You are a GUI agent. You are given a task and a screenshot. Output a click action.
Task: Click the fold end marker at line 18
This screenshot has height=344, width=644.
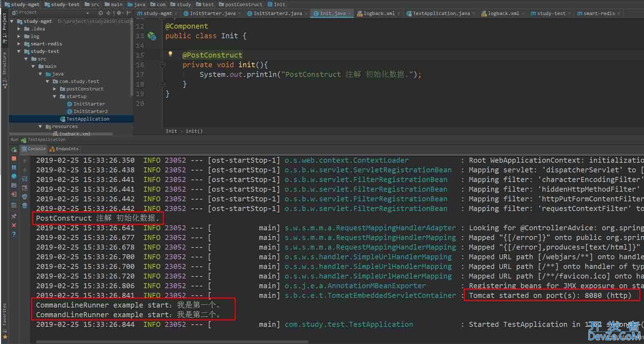coord(162,84)
